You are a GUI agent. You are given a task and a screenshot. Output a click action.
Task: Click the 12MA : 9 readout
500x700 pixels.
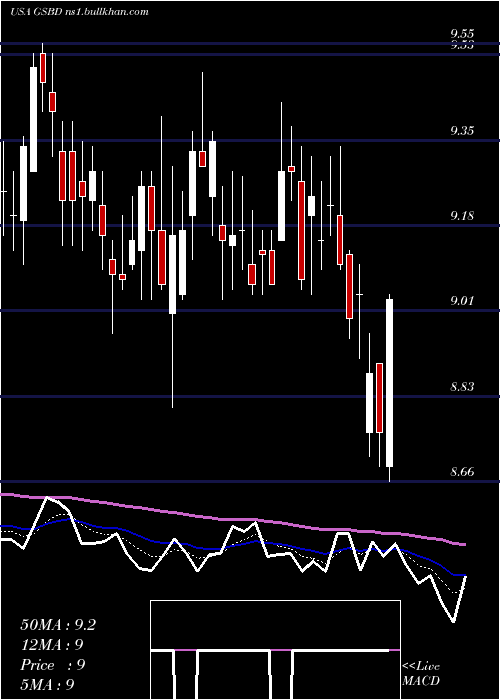(52, 645)
